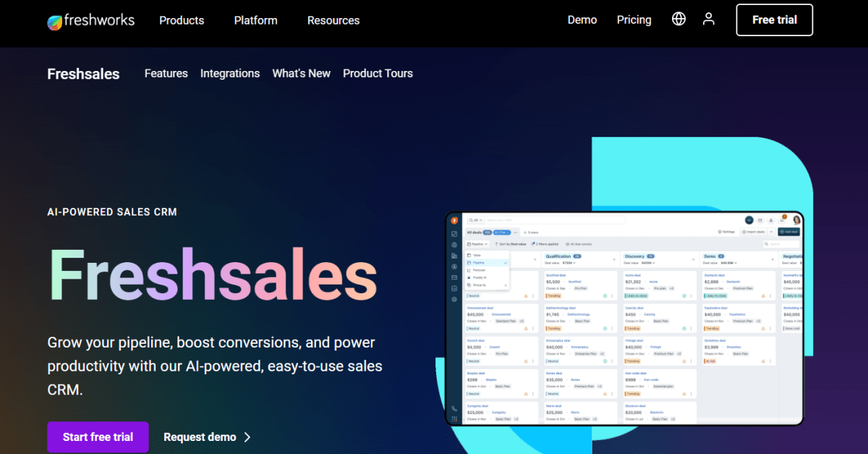Image resolution: width=868 pixels, height=454 pixels.
Task: Click the globe language icon in the navbar
Action: (678, 19)
